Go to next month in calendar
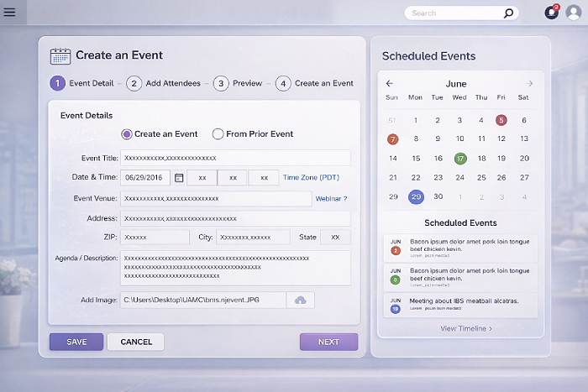This screenshot has height=392, width=588. (530, 84)
